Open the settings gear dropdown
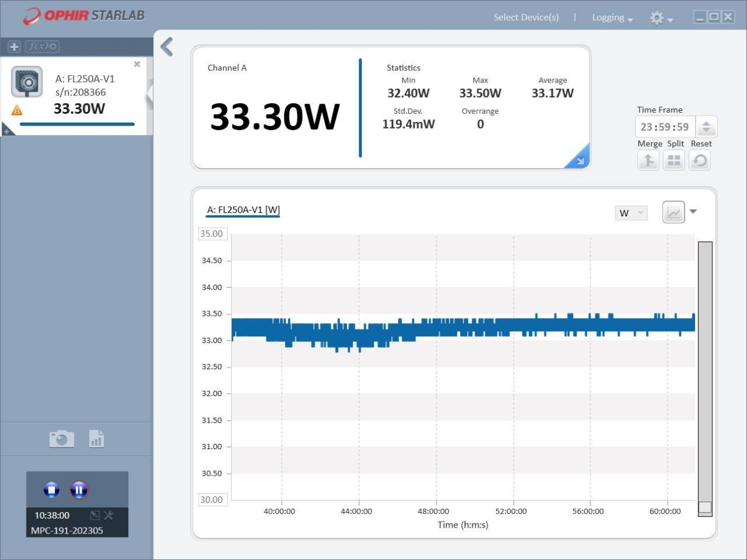 (660, 18)
